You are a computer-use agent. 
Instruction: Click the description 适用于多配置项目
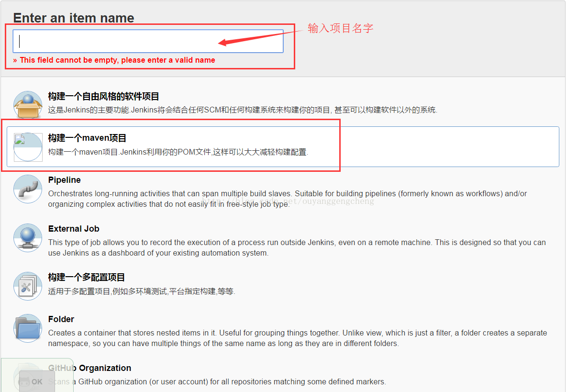[x=142, y=291]
